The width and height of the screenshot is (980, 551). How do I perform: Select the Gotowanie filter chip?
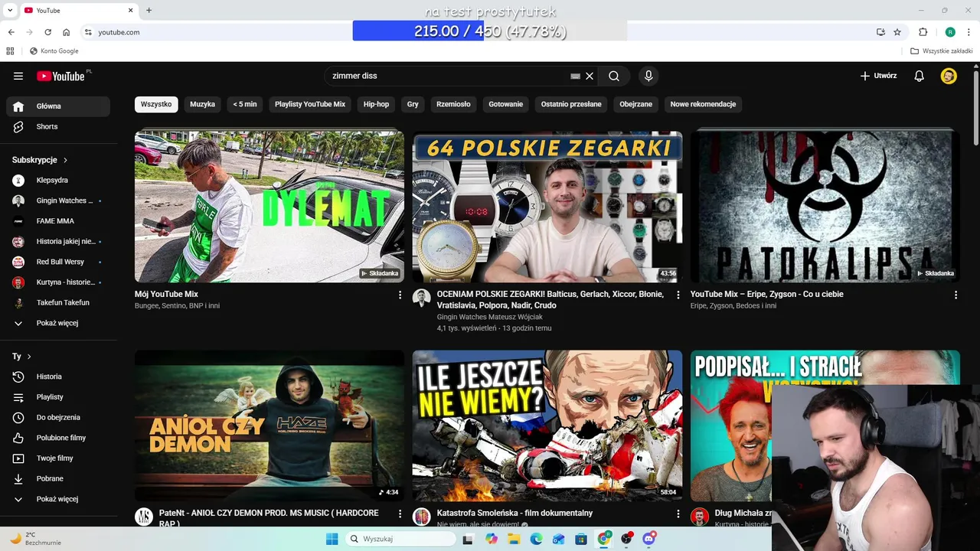[x=505, y=104]
